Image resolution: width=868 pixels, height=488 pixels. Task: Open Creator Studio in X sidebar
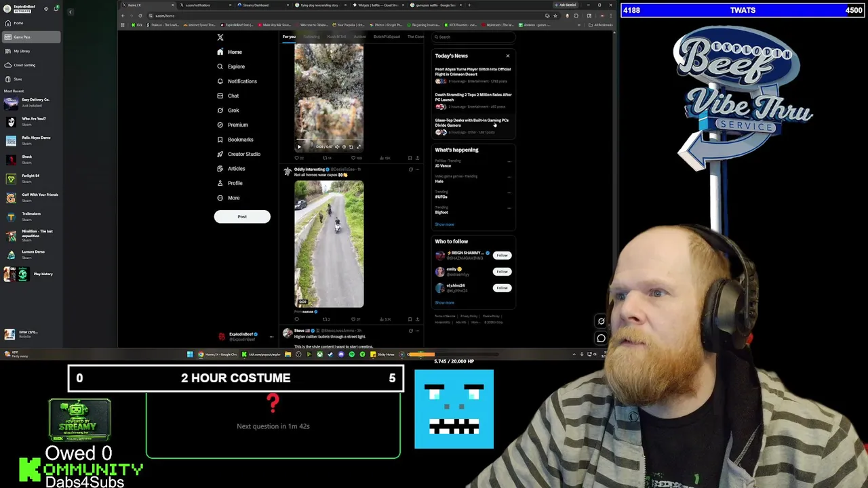coord(238,154)
